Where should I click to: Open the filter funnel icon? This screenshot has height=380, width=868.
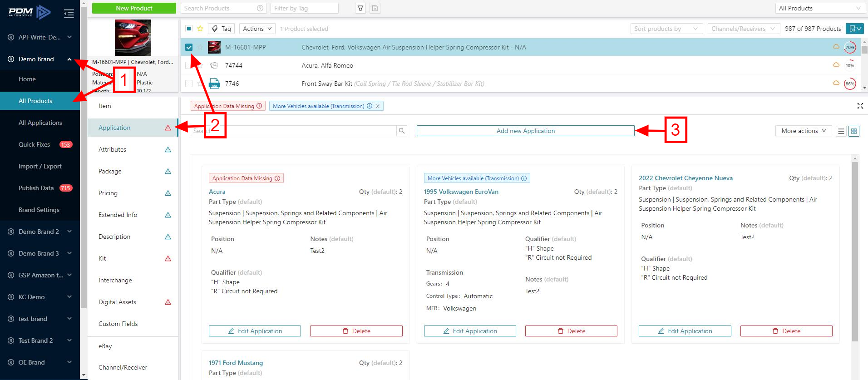(360, 8)
